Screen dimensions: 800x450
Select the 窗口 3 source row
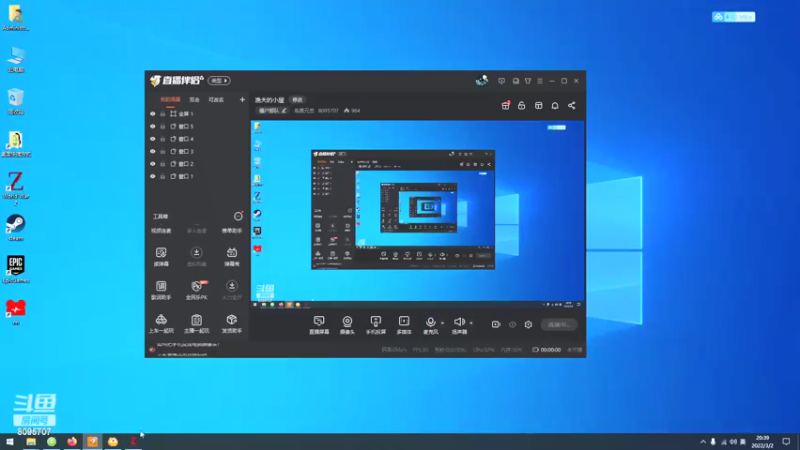pyautogui.click(x=197, y=152)
